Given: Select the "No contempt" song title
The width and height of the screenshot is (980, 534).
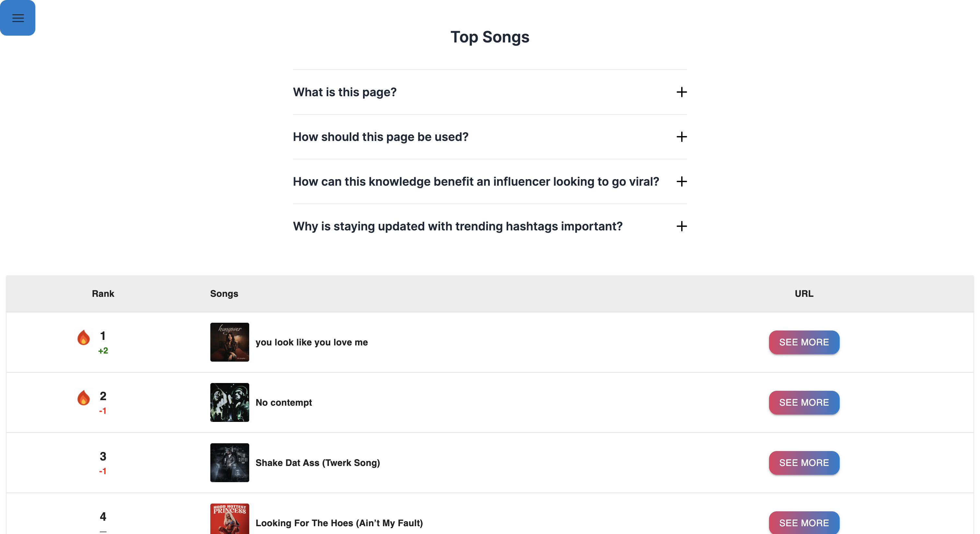Looking at the screenshot, I should pyautogui.click(x=284, y=402).
